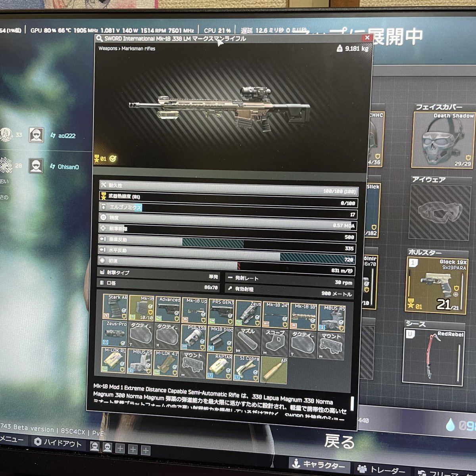Select the M-LOK RL rail part
476x476 pixels.
[x=114, y=360]
